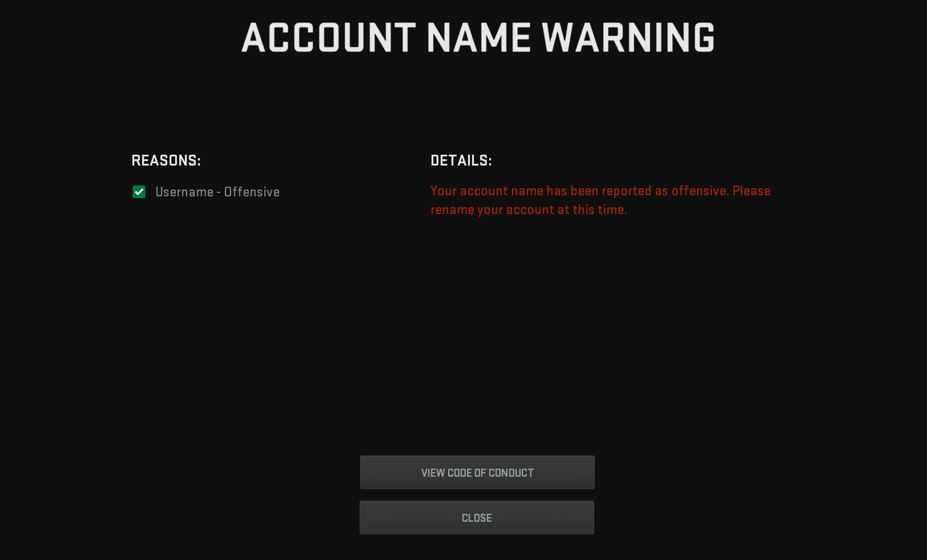927x560 pixels.
Task: Click the REASONS: heading
Action: coord(166,161)
